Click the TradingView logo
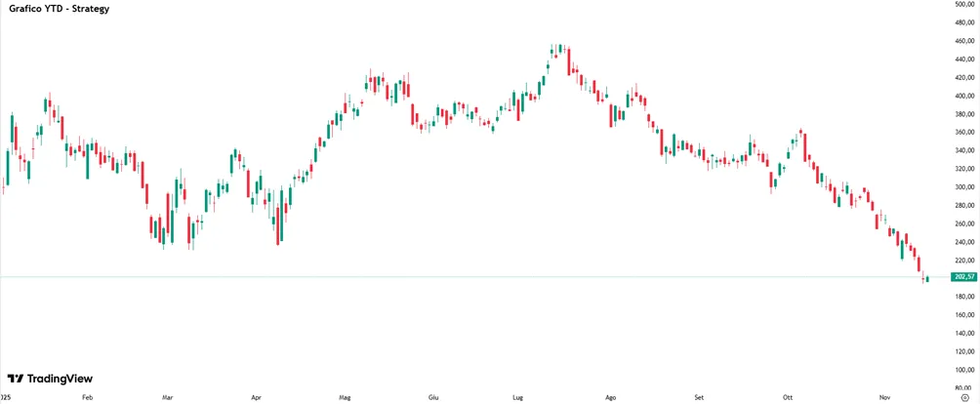This screenshot has width=980, height=404. [50, 379]
